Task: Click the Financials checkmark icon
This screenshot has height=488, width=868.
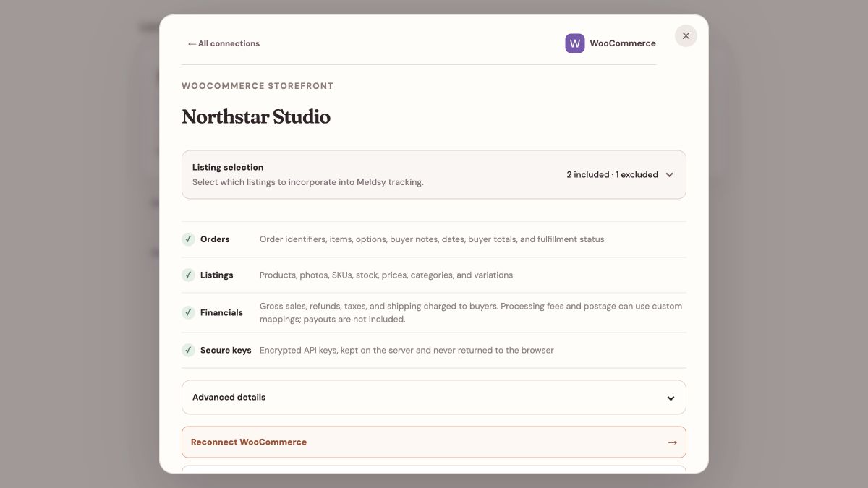Action: tap(188, 313)
